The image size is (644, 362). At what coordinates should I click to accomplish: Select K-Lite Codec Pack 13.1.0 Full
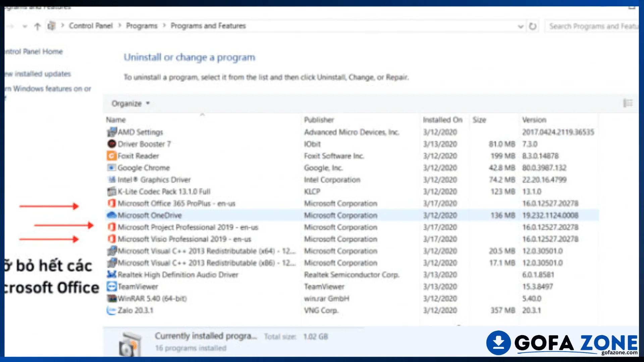coord(164,192)
